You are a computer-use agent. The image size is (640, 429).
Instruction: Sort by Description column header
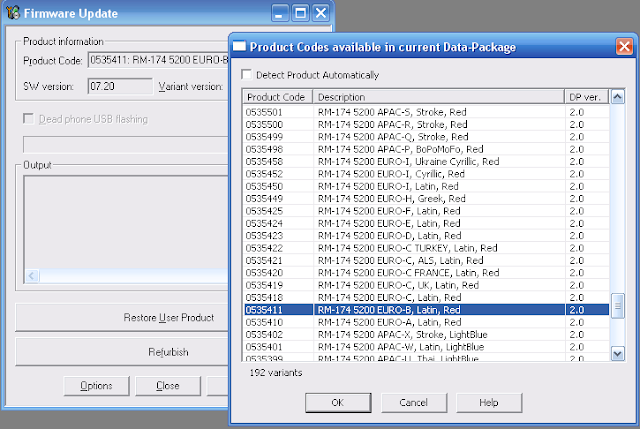pos(439,97)
